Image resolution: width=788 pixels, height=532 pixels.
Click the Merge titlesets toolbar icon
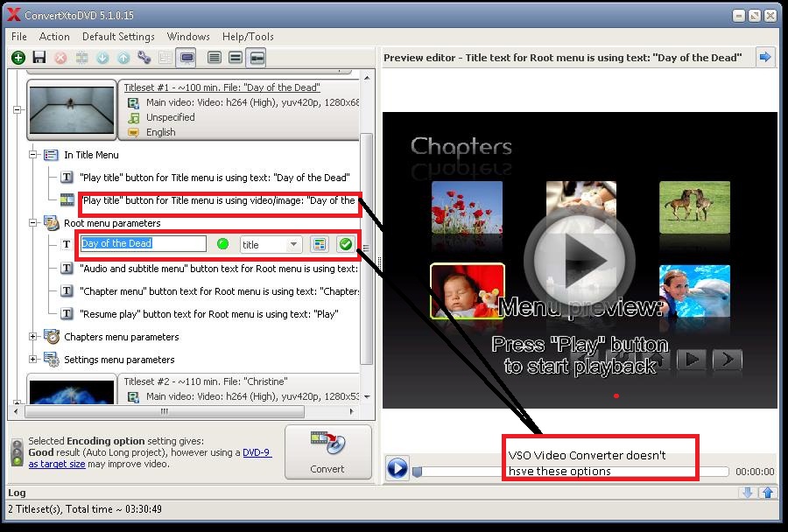coord(81,58)
